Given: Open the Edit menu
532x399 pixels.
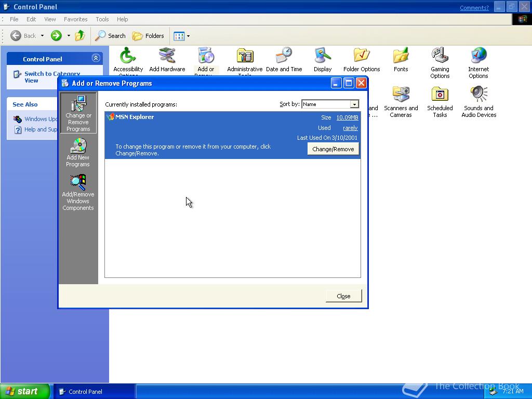Looking at the screenshot, I should tap(31, 19).
